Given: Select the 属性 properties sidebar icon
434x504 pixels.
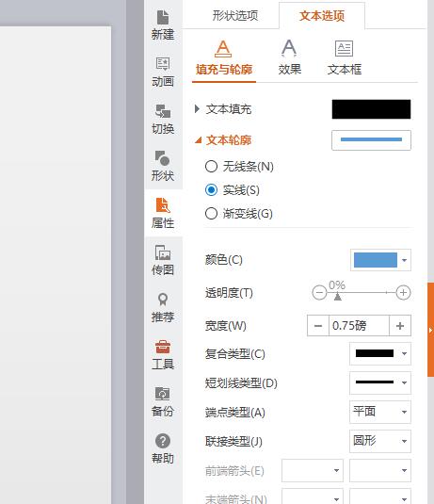Looking at the screenshot, I should coord(163,213).
